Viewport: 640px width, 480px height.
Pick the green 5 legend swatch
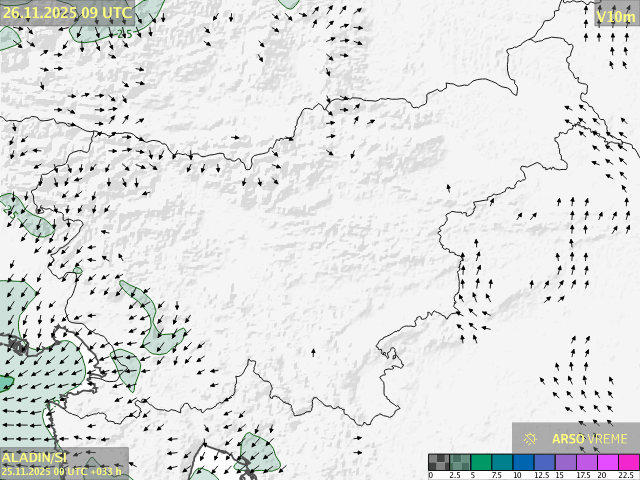coord(480,462)
